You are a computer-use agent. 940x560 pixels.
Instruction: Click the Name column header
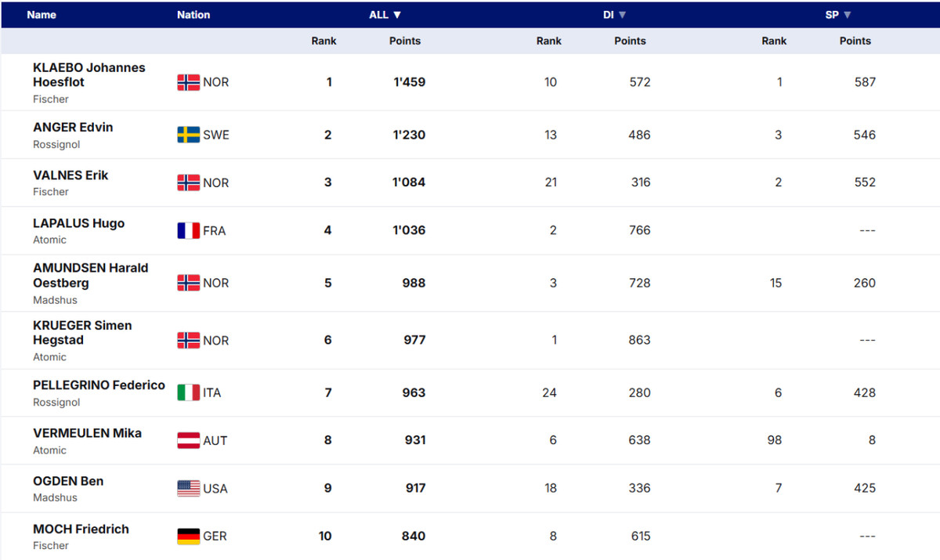coord(42,15)
